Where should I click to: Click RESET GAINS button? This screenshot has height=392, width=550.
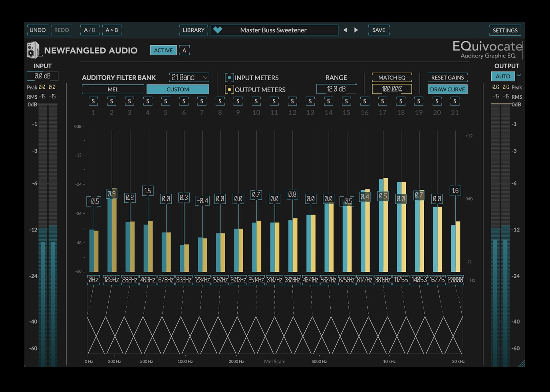pyautogui.click(x=447, y=78)
